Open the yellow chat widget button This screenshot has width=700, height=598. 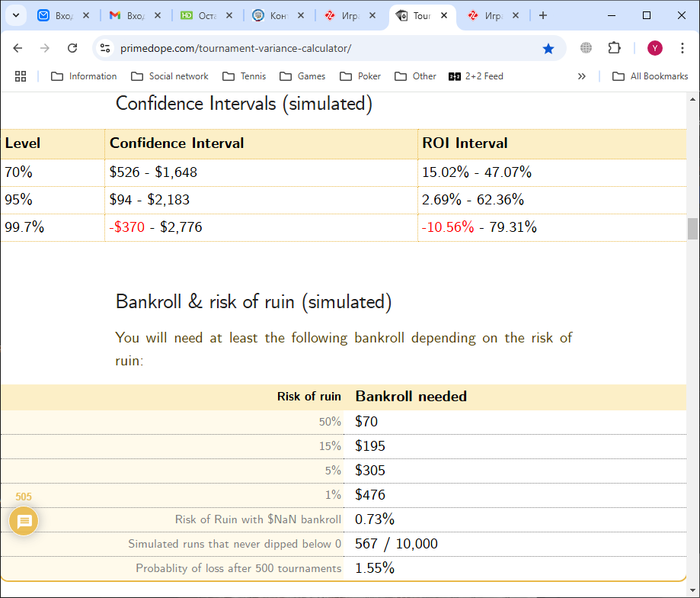coord(24,521)
